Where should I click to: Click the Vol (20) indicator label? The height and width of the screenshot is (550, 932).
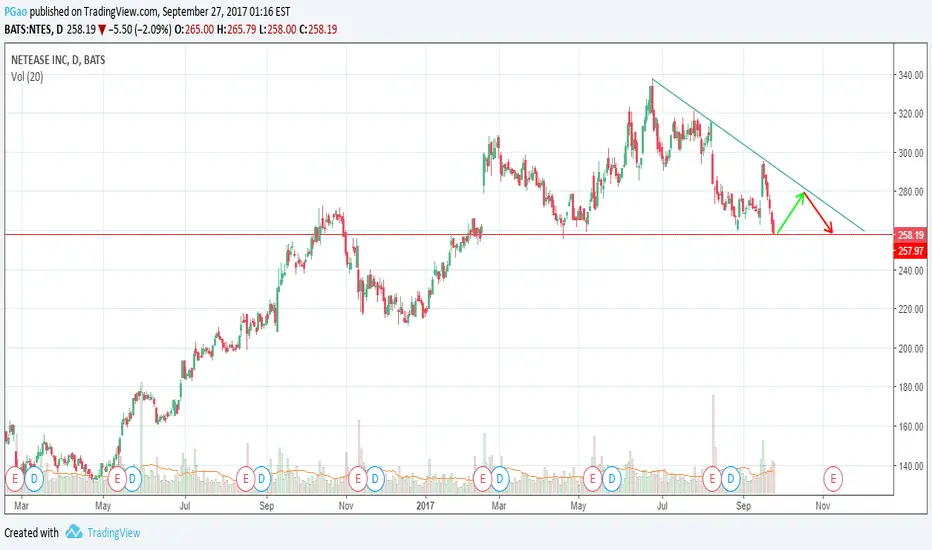click(x=27, y=77)
